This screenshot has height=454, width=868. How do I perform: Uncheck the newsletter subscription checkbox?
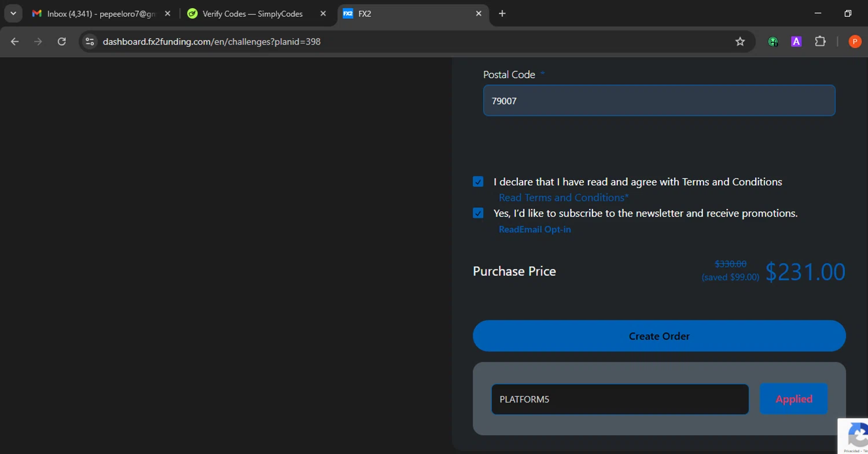tap(478, 213)
